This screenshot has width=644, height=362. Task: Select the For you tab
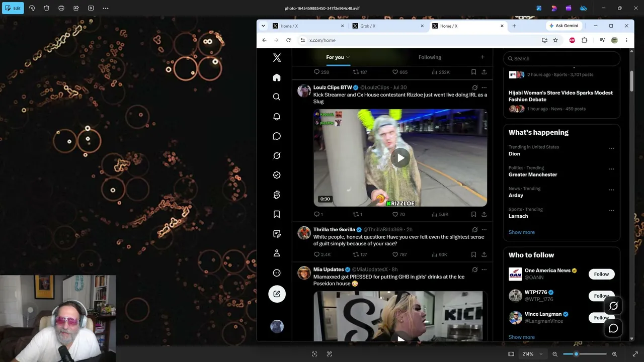coord(335,57)
